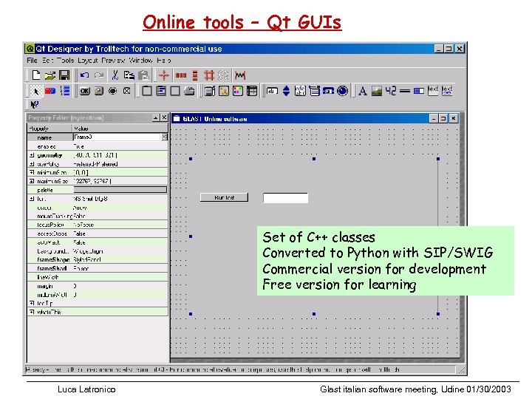Pick the MultiLineEdit widget tool
Screen dimensions: 532x399
point(300,91)
